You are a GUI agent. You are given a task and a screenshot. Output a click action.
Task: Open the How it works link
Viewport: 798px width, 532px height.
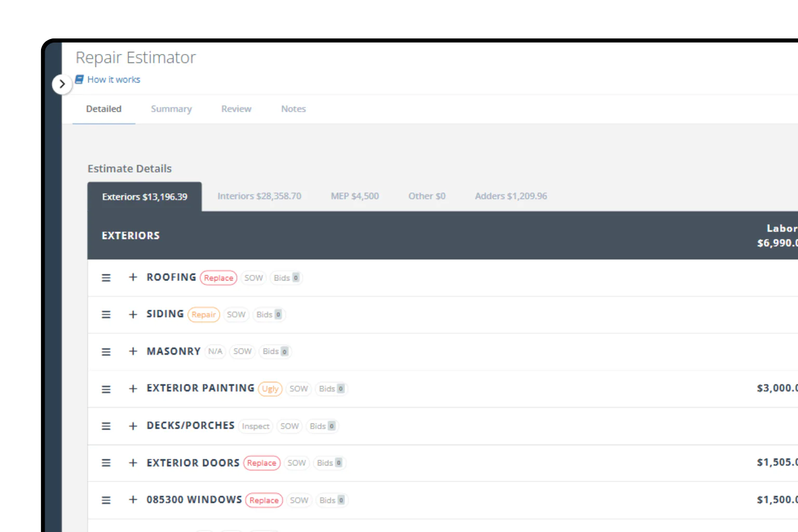tap(114, 79)
